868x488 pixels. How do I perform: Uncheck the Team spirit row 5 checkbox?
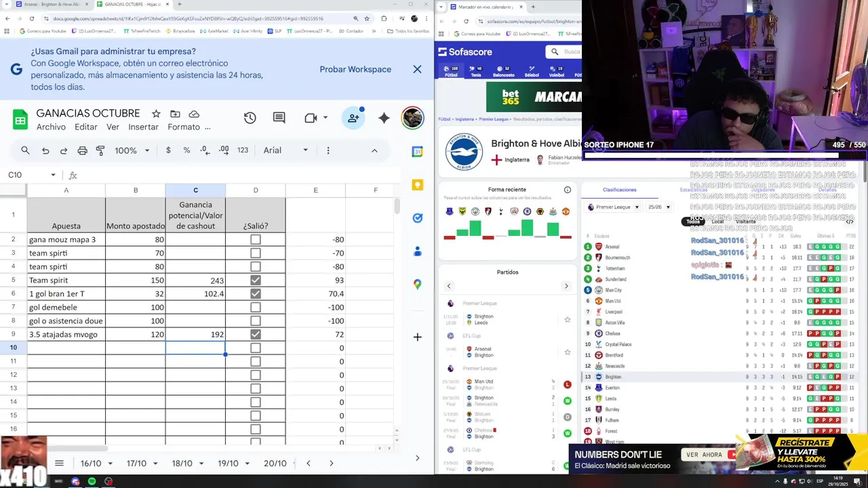256,280
